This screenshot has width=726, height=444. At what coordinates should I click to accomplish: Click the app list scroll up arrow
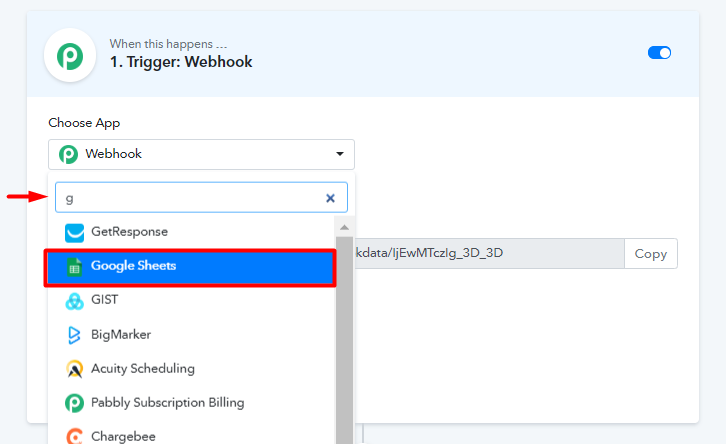[x=344, y=227]
